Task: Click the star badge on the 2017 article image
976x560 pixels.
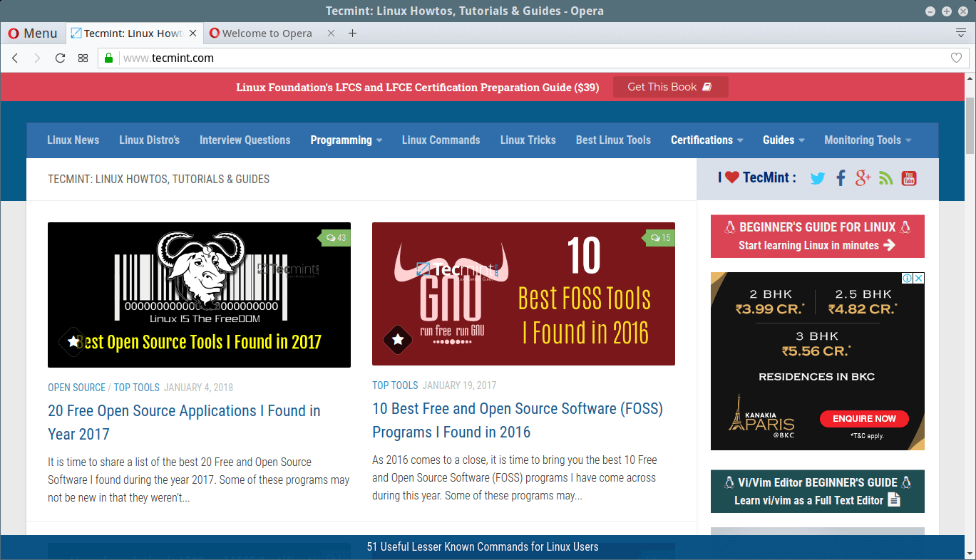Action: 73,342
